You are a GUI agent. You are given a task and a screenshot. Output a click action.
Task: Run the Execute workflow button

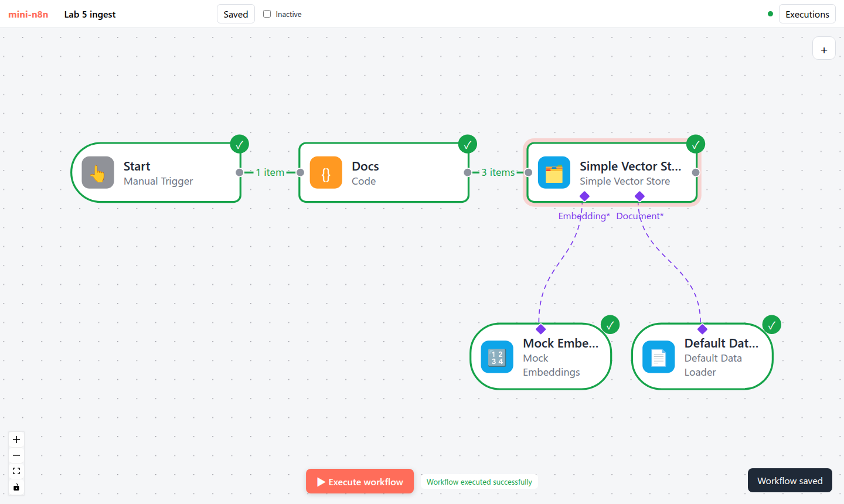(360, 482)
